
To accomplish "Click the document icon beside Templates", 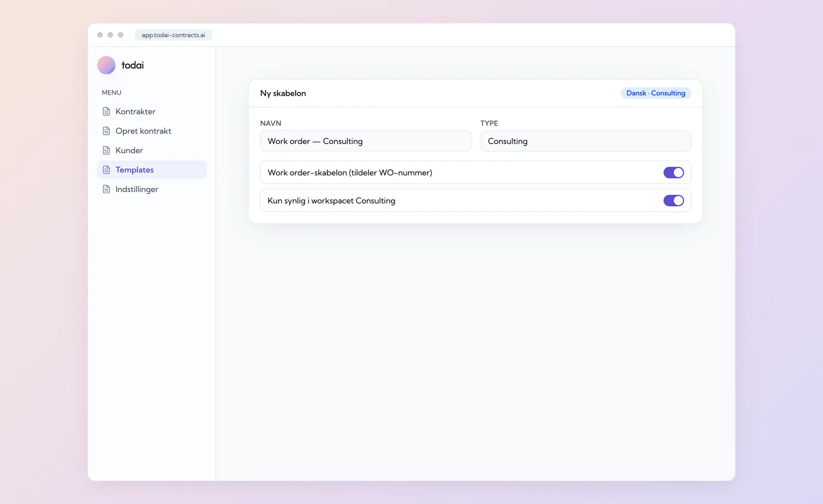I will (106, 170).
